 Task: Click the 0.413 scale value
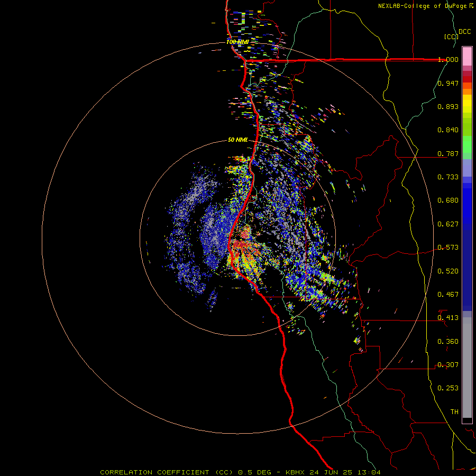click(x=448, y=318)
